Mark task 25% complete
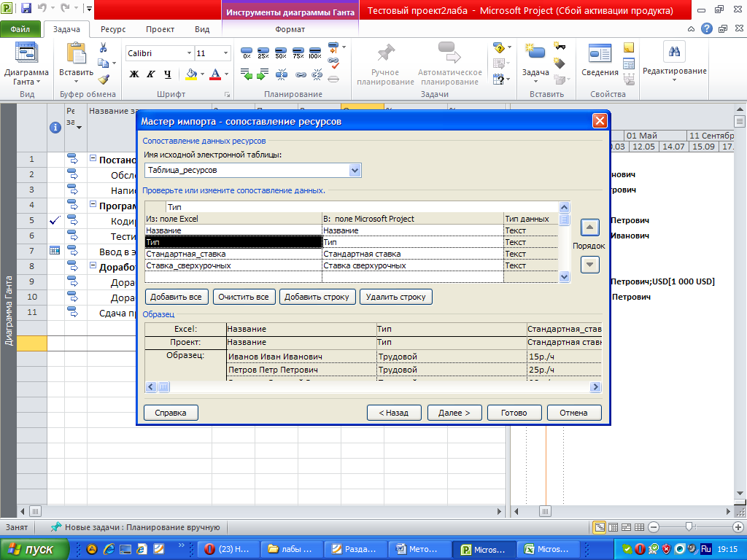 263,52
